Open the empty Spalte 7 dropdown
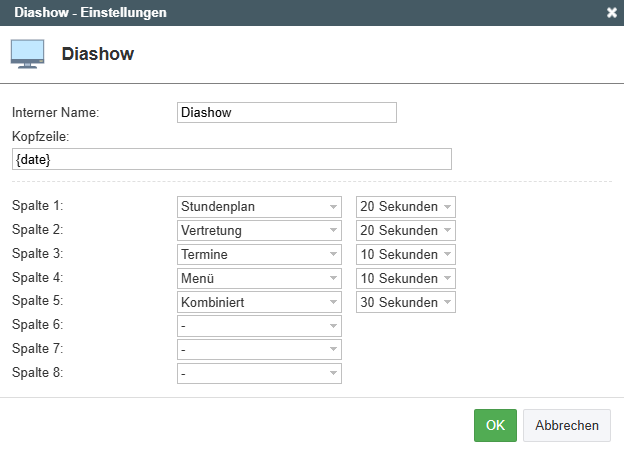The width and height of the screenshot is (624, 451). point(259,349)
